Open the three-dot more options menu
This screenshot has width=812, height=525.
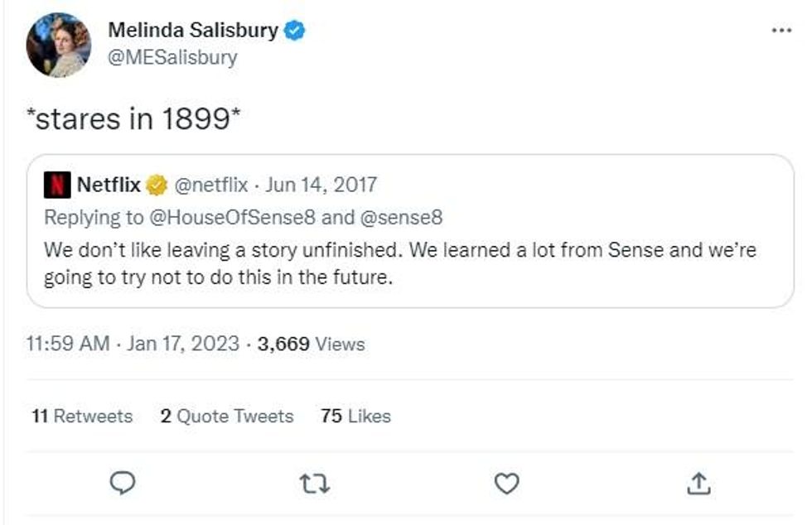781,30
